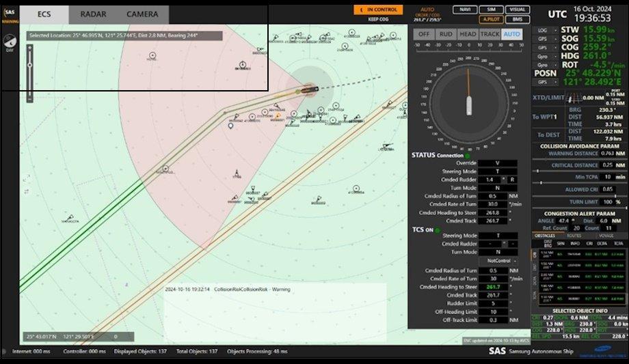Click the Critical Distance 0.25 field
Viewport: 629px width, 364px height.
coord(608,165)
